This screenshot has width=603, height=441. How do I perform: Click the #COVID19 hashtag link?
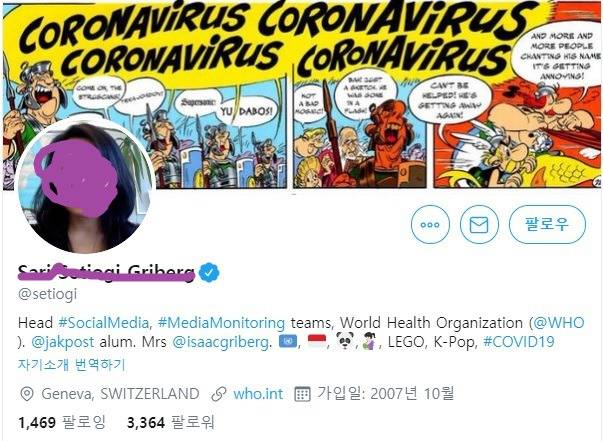tap(519, 342)
